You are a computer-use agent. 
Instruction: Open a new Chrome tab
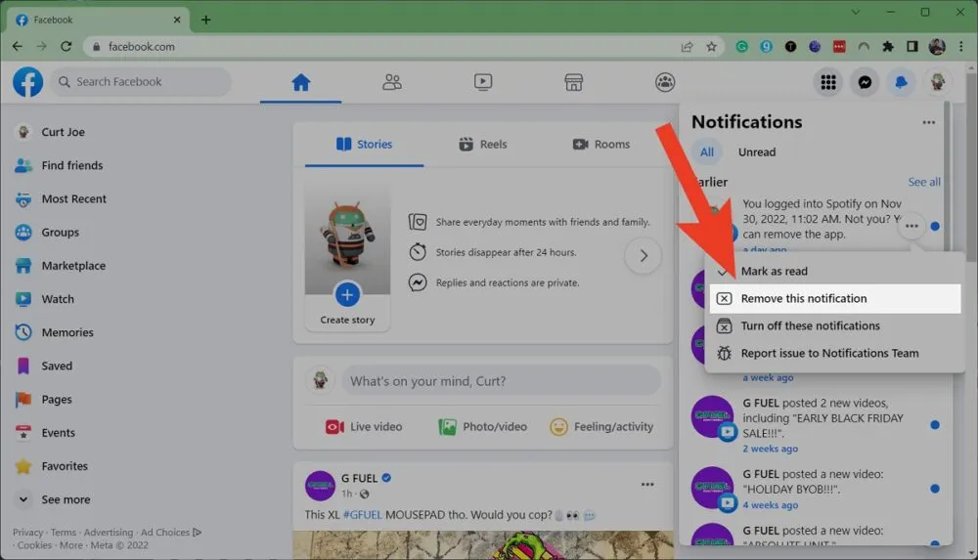pyautogui.click(x=205, y=20)
